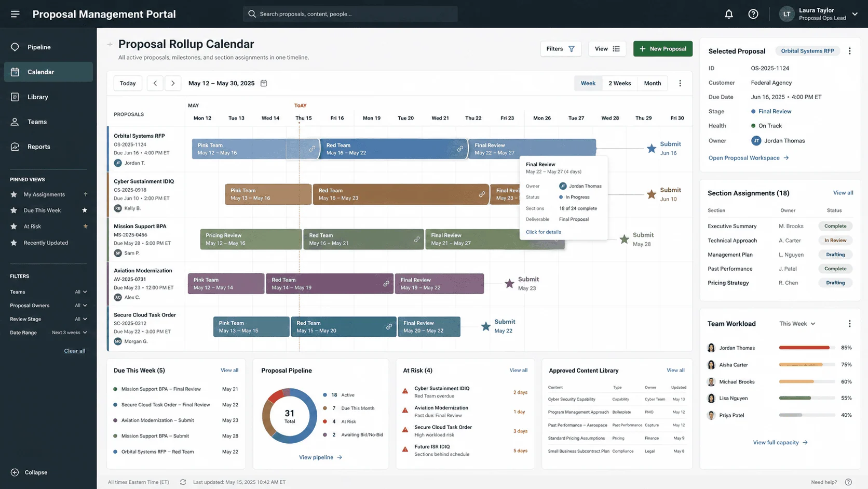This screenshot has height=489, width=868.
Task: Open Teams in sidebar
Action: tap(48, 122)
